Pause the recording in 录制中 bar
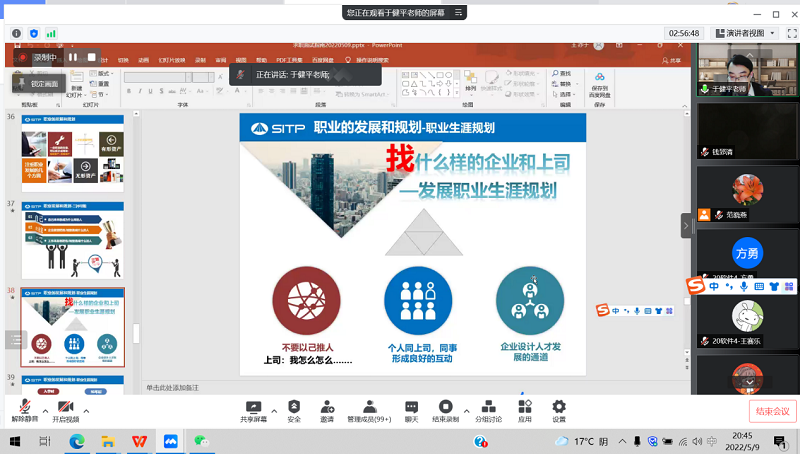The width and height of the screenshot is (800, 454). coord(73,58)
